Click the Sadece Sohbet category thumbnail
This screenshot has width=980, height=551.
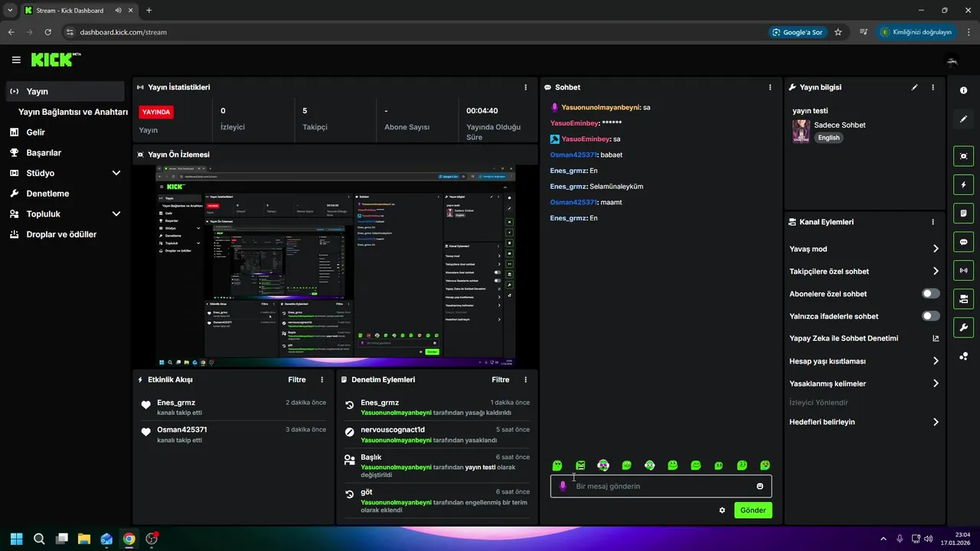pyautogui.click(x=801, y=131)
